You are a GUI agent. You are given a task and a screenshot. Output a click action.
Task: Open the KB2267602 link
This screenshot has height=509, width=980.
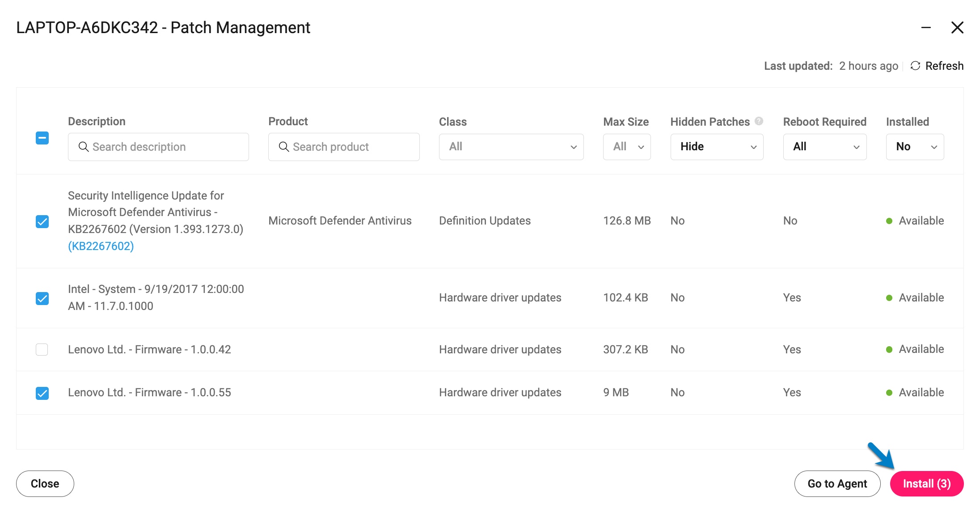click(101, 246)
